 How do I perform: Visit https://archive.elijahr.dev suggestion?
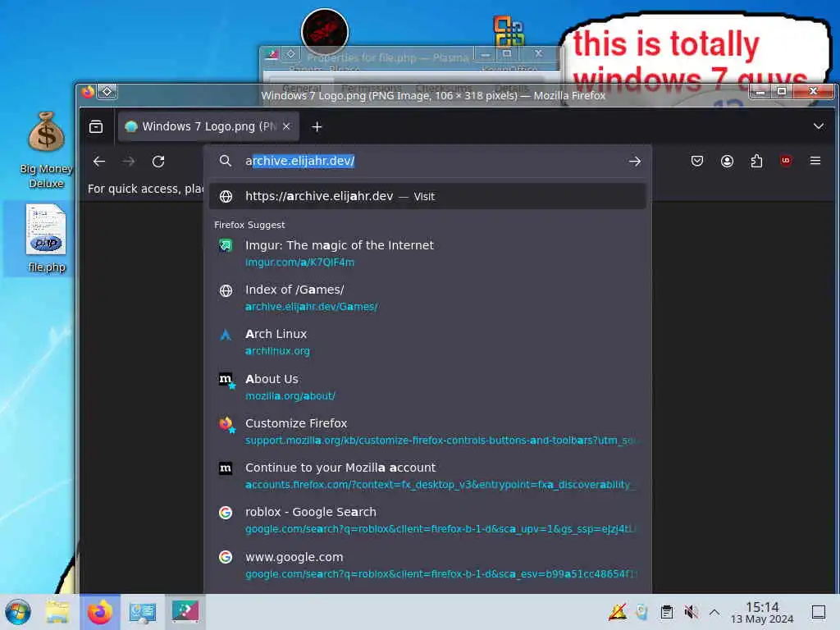point(427,197)
